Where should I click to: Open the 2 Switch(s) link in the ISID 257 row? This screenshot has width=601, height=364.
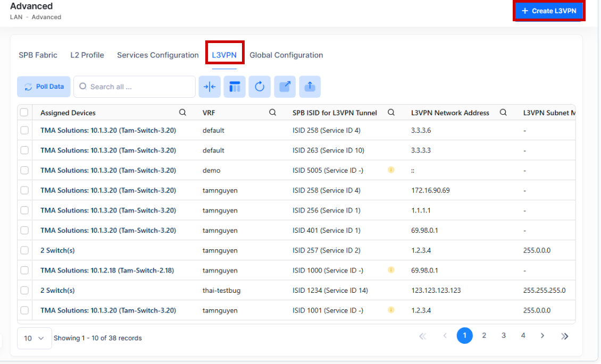pos(57,250)
